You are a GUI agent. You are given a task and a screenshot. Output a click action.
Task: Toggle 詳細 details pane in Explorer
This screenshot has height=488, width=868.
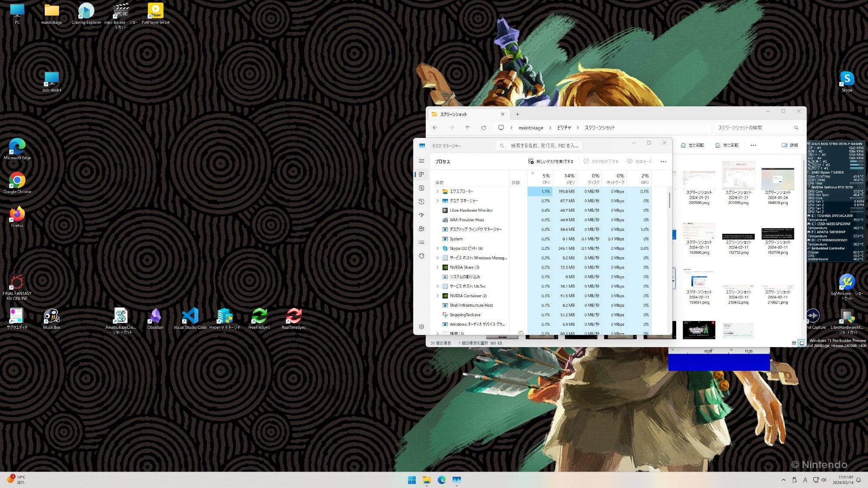coord(790,145)
